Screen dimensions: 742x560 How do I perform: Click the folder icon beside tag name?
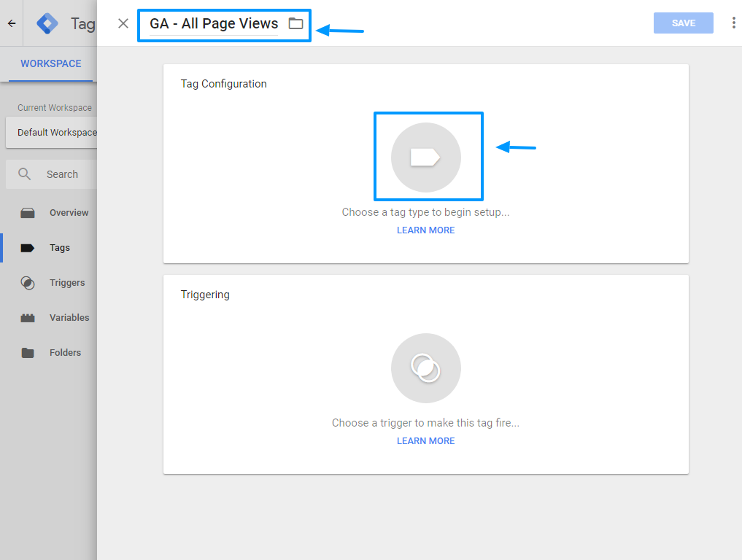click(x=295, y=23)
